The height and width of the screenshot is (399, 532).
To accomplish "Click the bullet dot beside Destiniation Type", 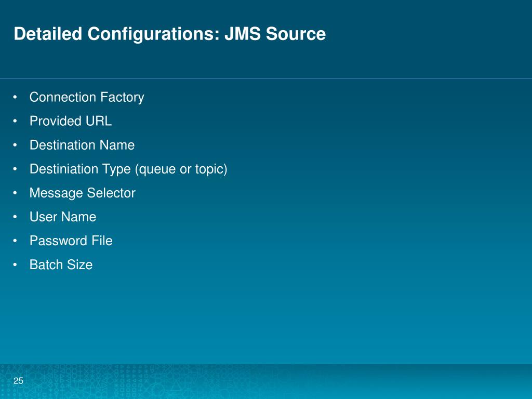I will (17, 169).
